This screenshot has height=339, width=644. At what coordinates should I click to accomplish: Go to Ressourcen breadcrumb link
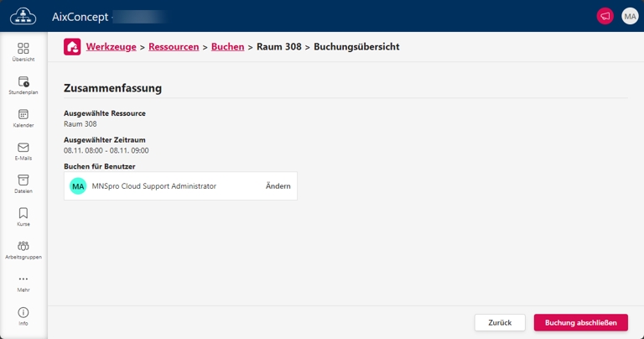tap(174, 47)
